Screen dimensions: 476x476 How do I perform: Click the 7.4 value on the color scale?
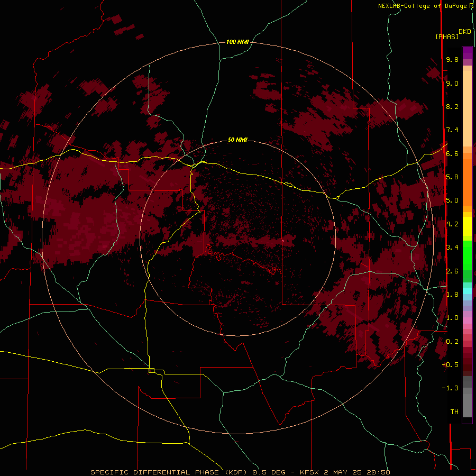point(452,130)
